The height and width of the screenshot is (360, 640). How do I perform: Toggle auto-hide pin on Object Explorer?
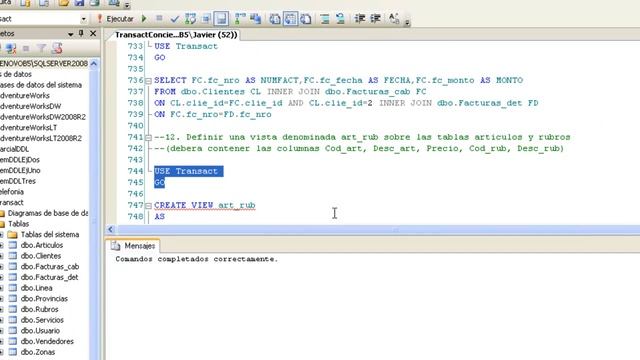(81, 33)
